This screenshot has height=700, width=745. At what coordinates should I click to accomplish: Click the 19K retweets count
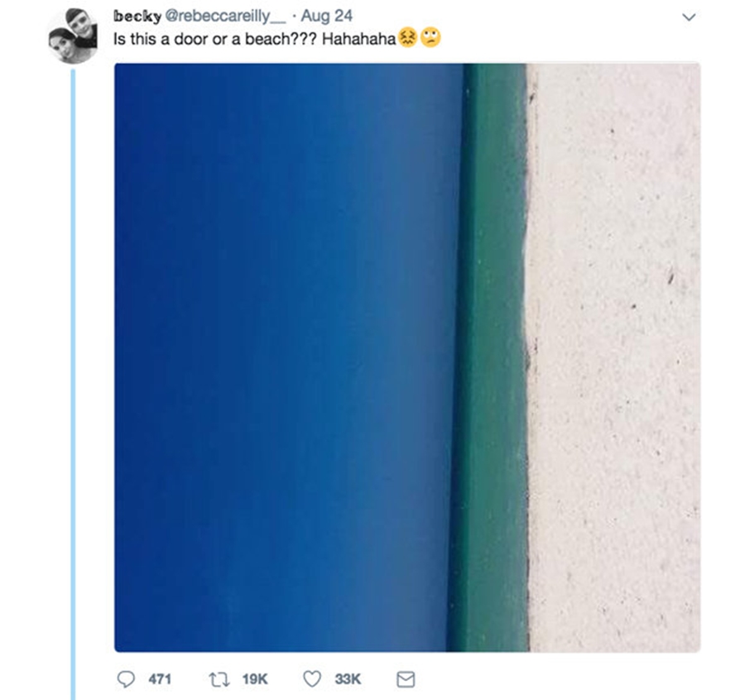pyautogui.click(x=255, y=679)
